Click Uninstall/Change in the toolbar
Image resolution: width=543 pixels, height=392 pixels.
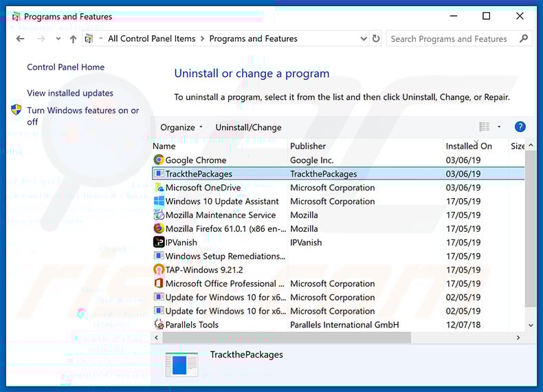[x=248, y=127]
